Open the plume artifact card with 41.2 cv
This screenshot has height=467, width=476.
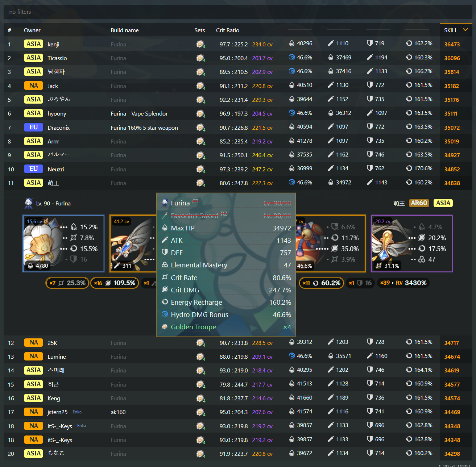(x=133, y=243)
